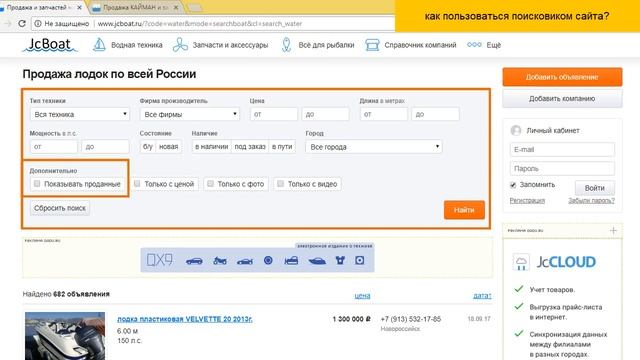640x360 pixels.
Task: Click the storefront icon beside Справочник компаний
Action: tap(372, 44)
